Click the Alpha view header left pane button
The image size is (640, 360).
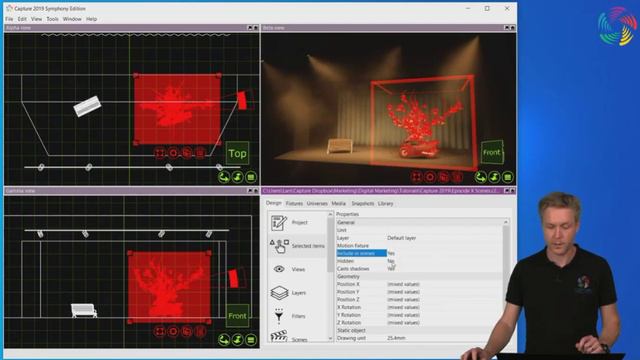[250, 28]
